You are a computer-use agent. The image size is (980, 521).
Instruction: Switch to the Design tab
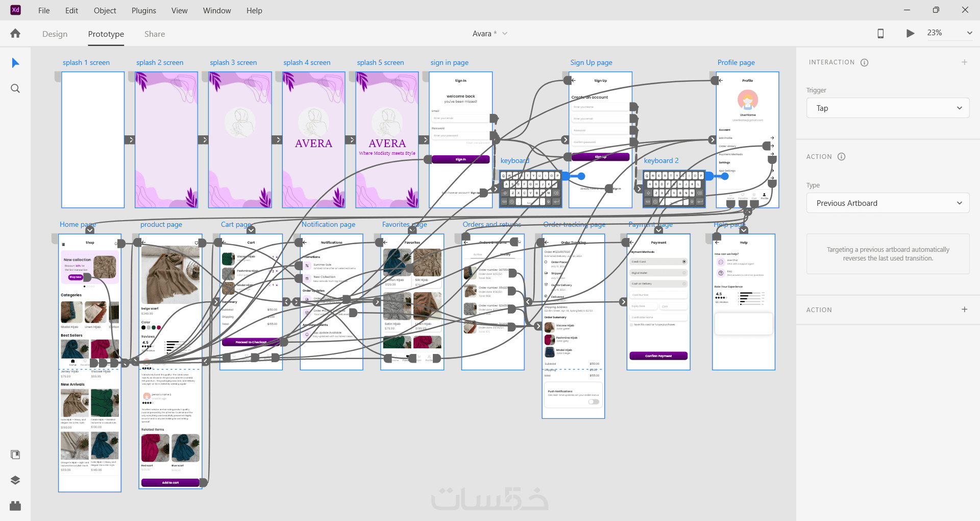(x=55, y=34)
